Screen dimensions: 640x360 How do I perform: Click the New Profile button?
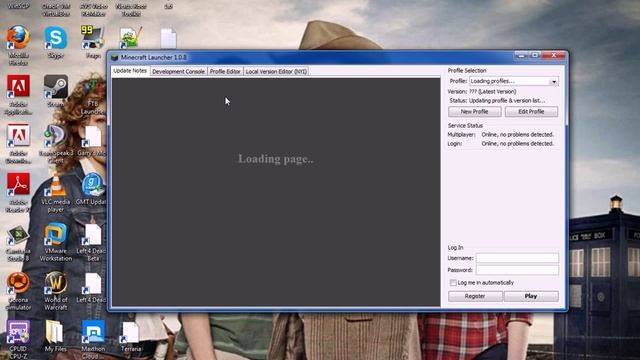pos(474,111)
